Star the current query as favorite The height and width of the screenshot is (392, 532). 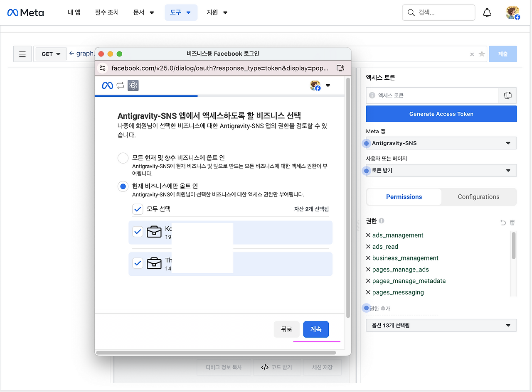point(482,54)
